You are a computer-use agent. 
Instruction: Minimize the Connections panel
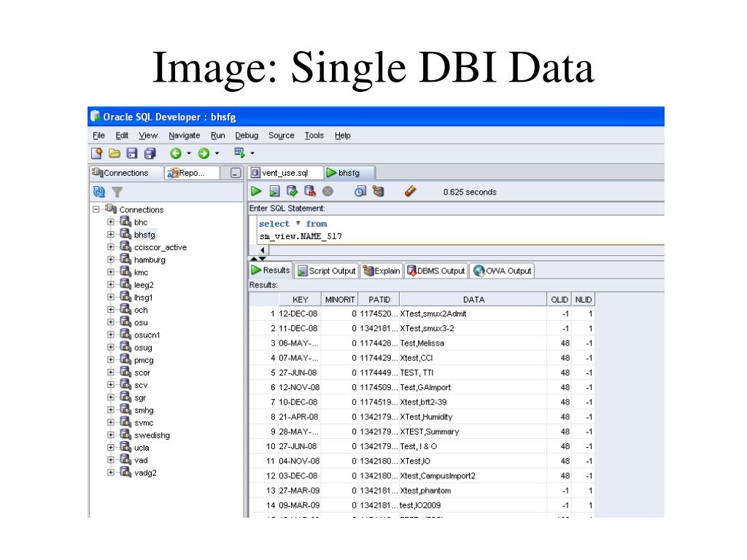coord(236,173)
